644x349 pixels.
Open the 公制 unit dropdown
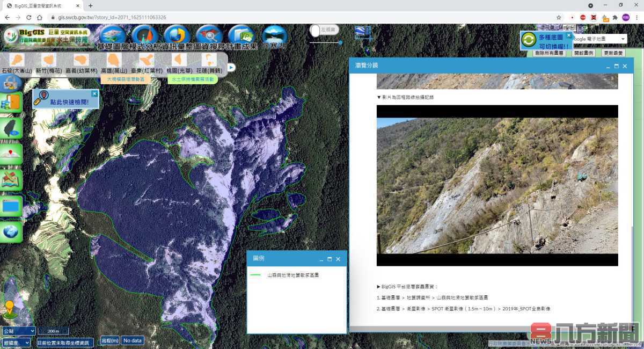click(18, 331)
